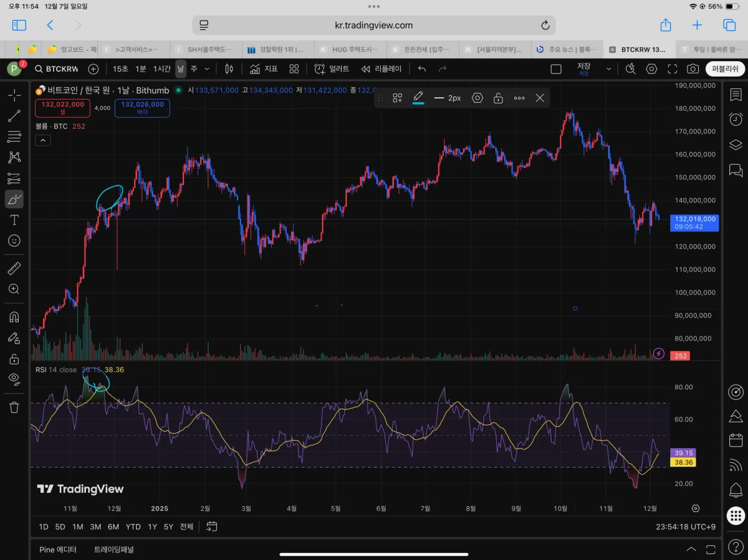
Task: Select the 1Y date range
Action: [152, 526]
